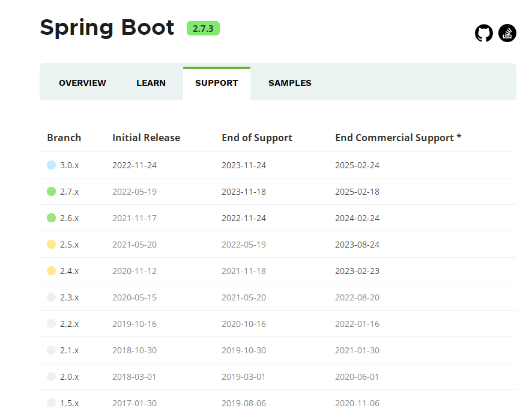
Task: Select branch label 3.0.x
Action: 70,165
